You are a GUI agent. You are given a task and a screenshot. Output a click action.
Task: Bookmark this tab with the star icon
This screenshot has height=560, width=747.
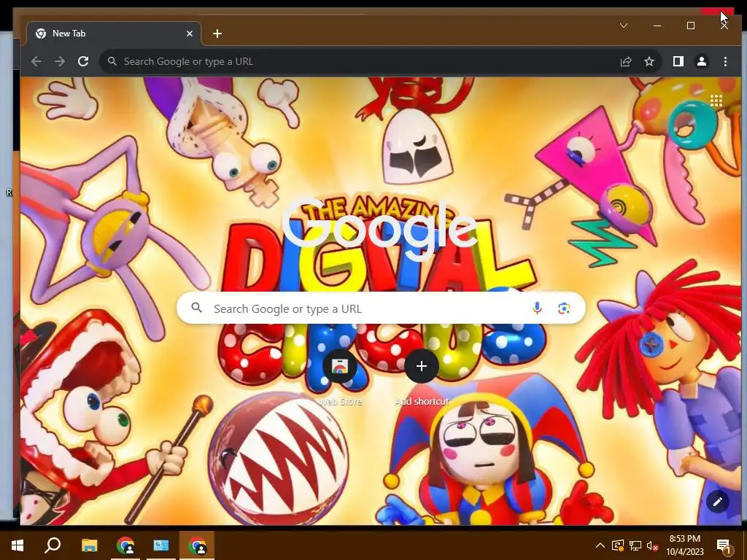(x=649, y=61)
